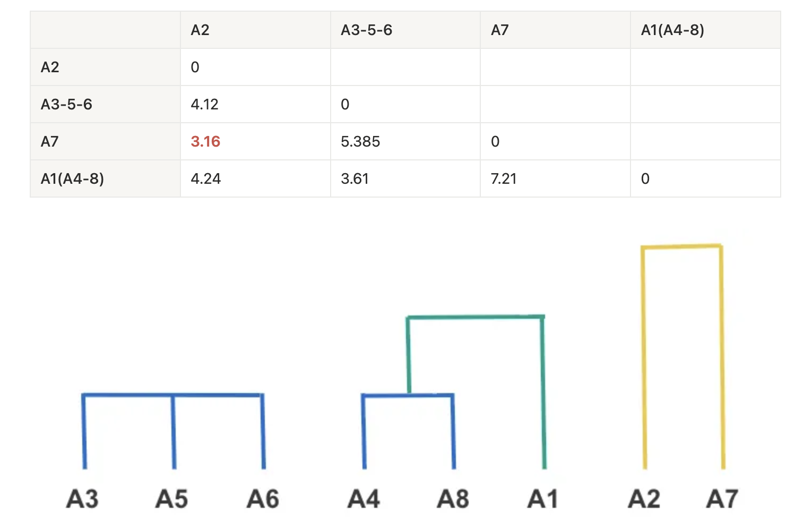Select the A1(A4-8) row header

click(x=72, y=178)
